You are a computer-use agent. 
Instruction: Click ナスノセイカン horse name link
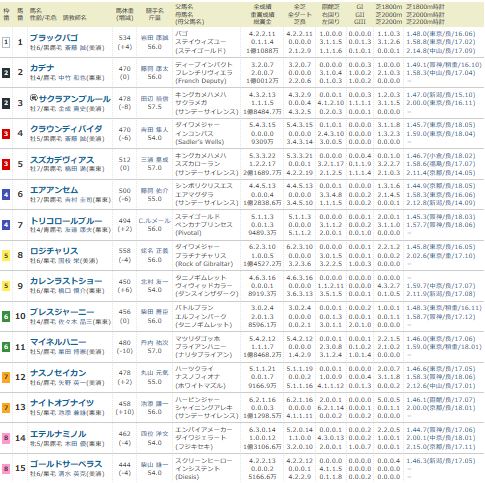58,372
